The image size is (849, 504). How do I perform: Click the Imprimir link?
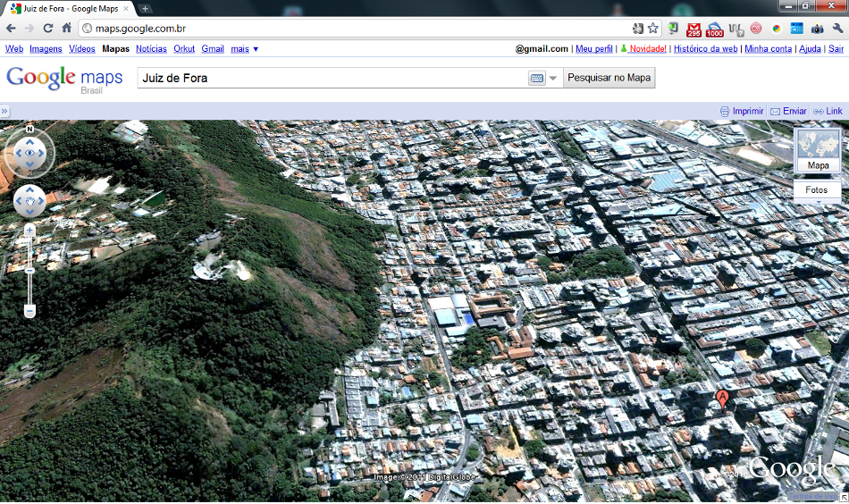pyautogui.click(x=747, y=112)
